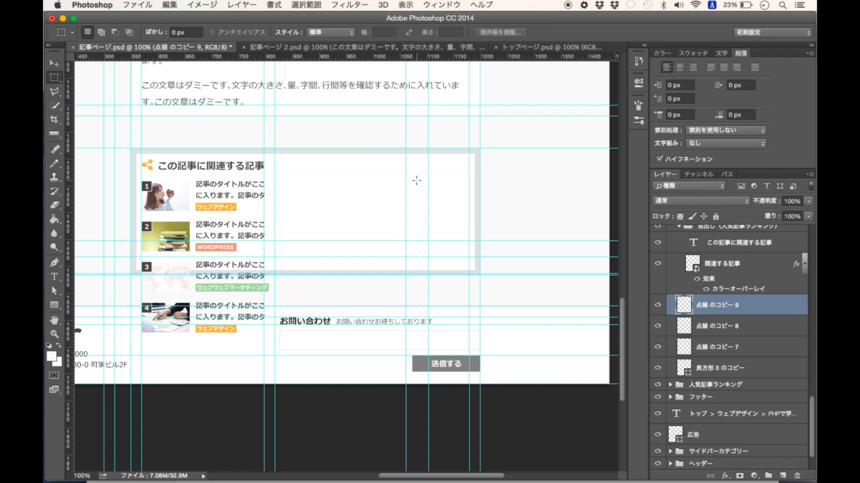Select the Horizontal Type tool
Image resolution: width=860 pixels, height=483 pixels.
pos(54,276)
